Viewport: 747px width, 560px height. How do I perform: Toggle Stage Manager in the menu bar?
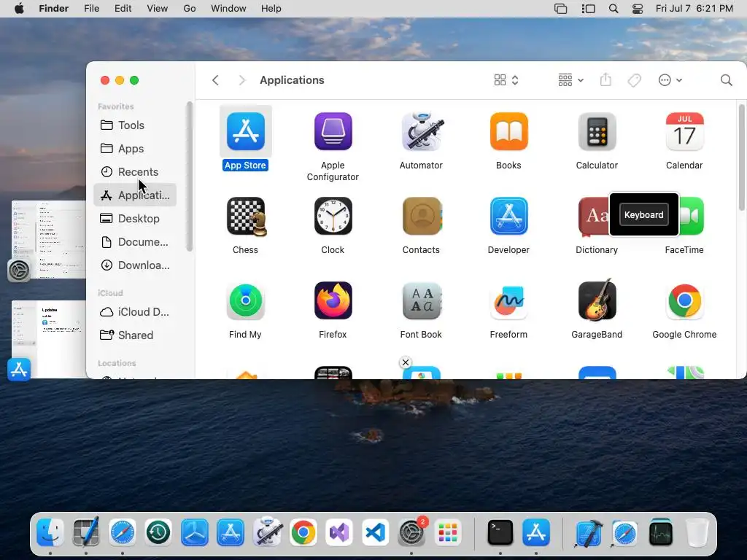(589, 9)
